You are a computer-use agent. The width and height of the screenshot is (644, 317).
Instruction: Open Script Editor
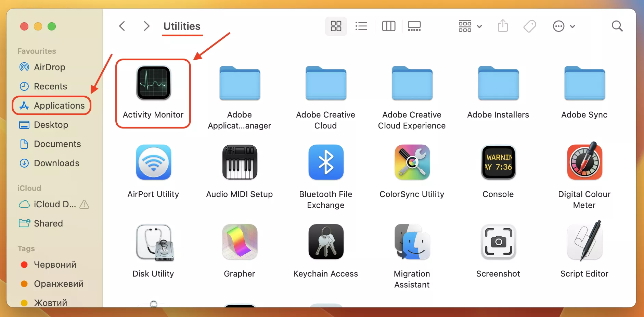(x=584, y=242)
